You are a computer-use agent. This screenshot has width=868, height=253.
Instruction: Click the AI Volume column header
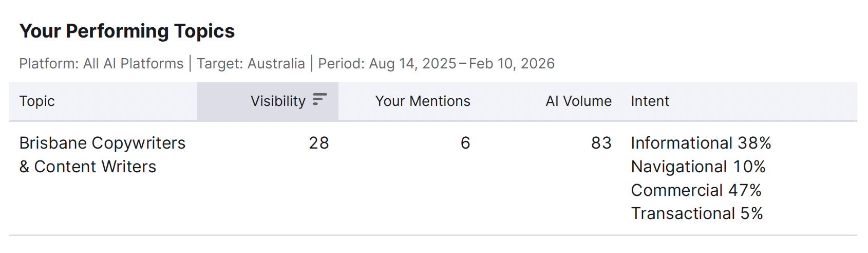point(578,101)
